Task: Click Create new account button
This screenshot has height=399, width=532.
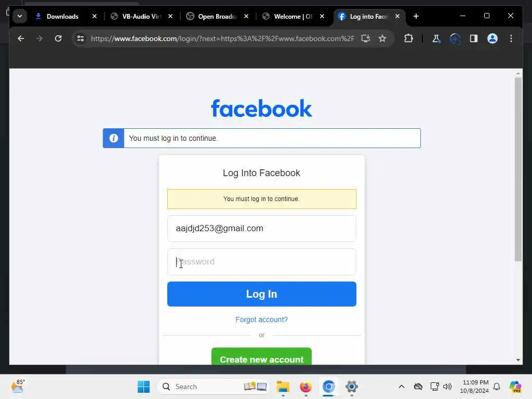Action: [x=262, y=356]
